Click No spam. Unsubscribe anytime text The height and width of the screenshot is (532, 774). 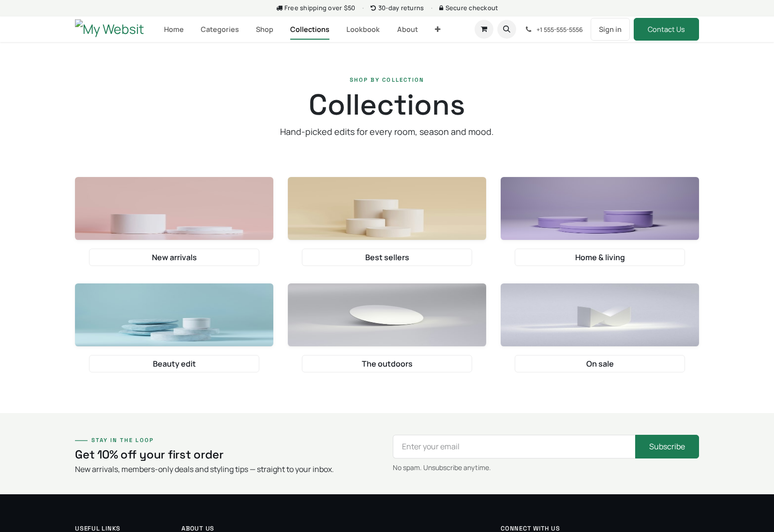442,468
